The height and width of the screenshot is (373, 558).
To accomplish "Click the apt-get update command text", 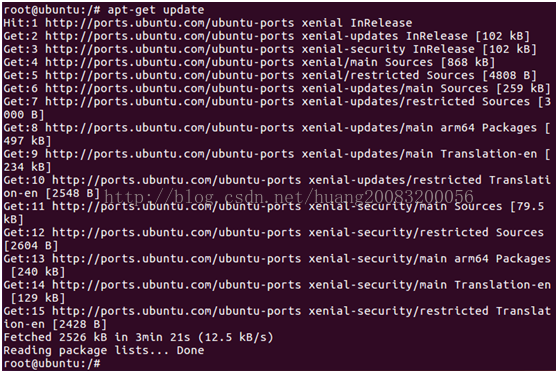I will pos(156,10).
